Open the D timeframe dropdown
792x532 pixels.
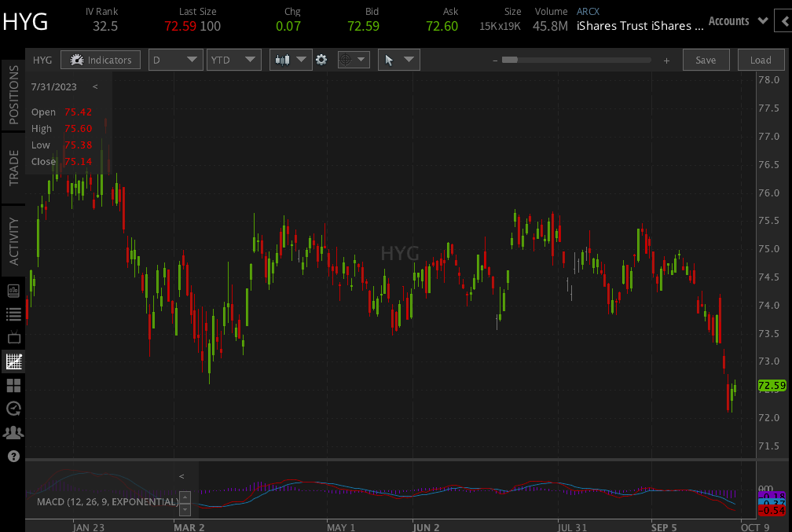click(x=175, y=60)
